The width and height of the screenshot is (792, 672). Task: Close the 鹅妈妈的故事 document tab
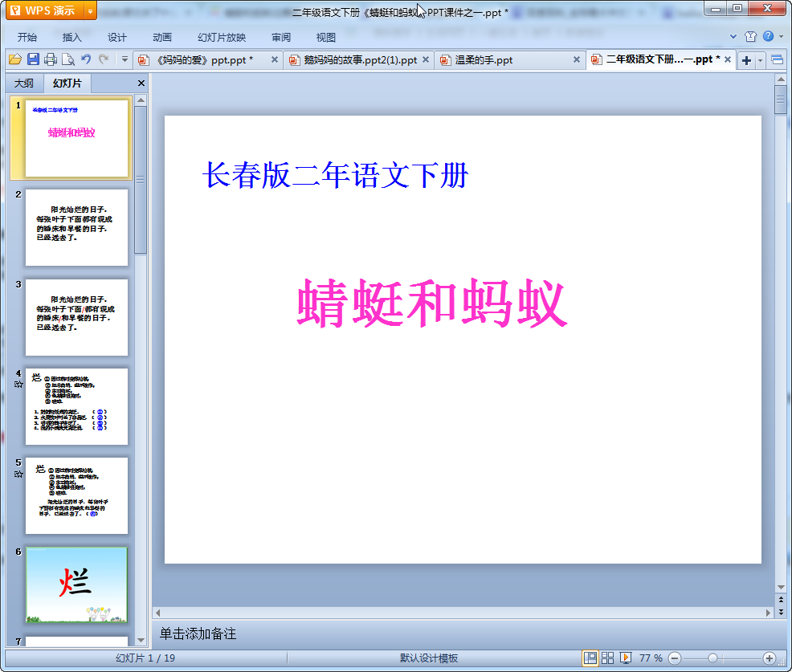[x=426, y=59]
